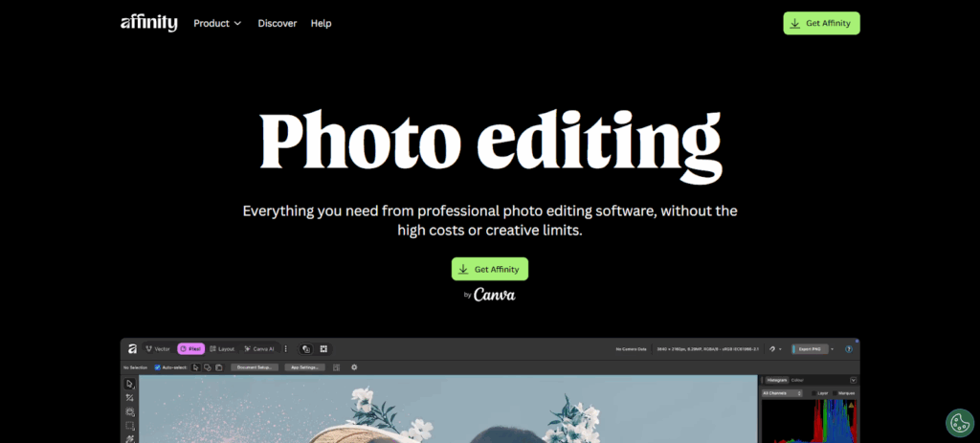The image size is (980, 443).
Task: Switch to the Colour panel tab
Action: [797, 380]
